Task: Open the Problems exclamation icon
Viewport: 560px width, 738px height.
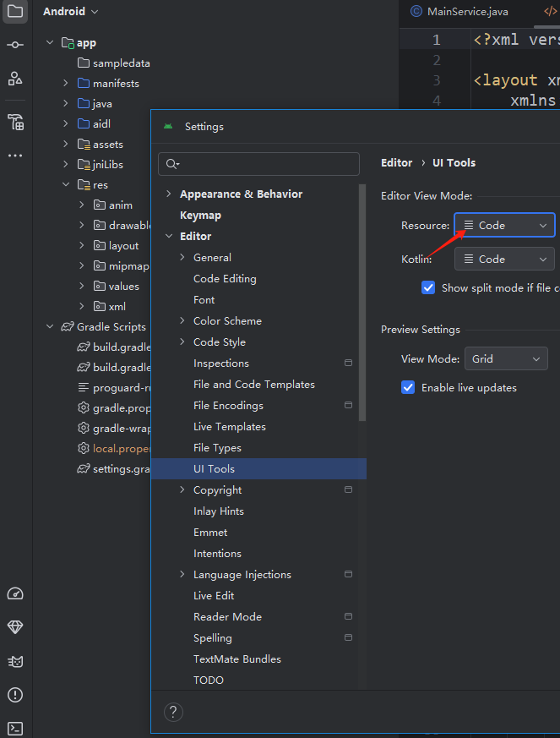Action: coord(15,695)
